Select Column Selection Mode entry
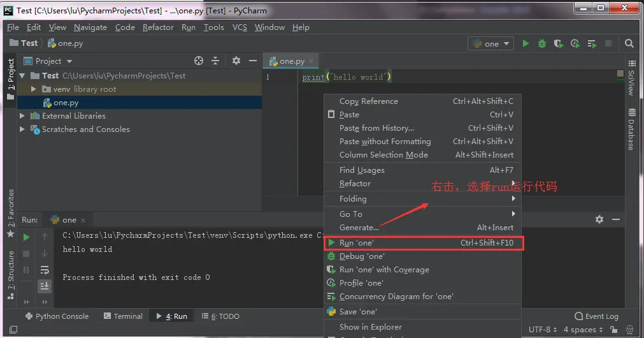644x338 pixels. coord(422,154)
